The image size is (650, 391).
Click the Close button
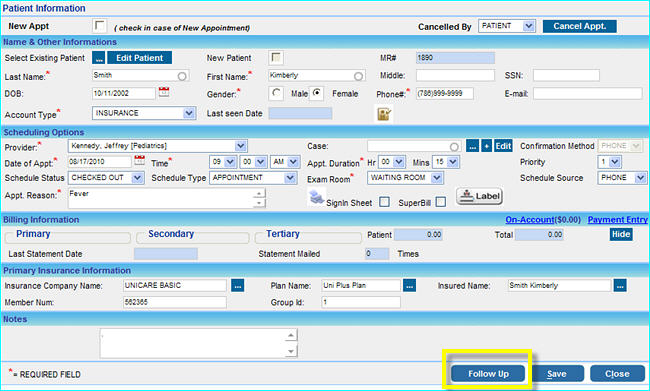(x=617, y=374)
